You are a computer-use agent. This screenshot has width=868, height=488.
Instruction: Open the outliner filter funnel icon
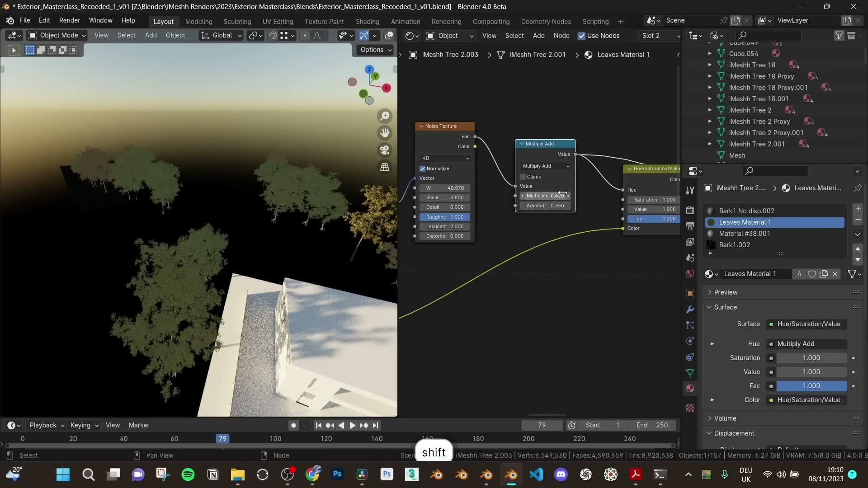pos(839,35)
